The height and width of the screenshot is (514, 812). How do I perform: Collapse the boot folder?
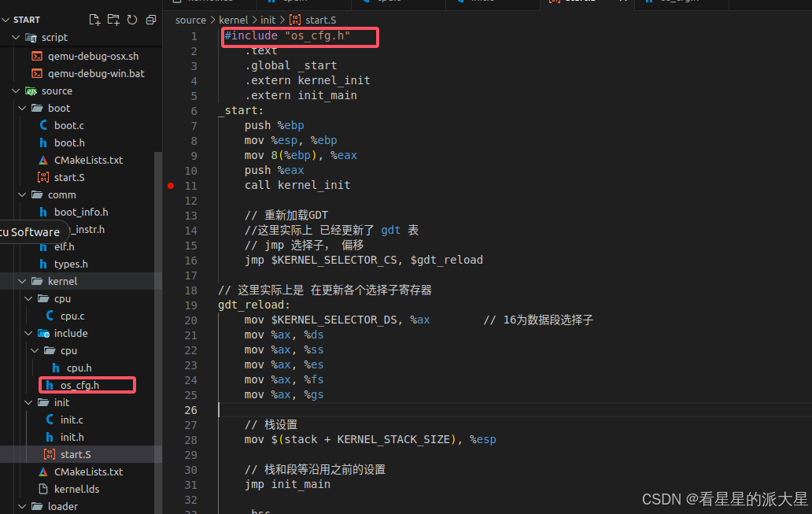coord(21,108)
